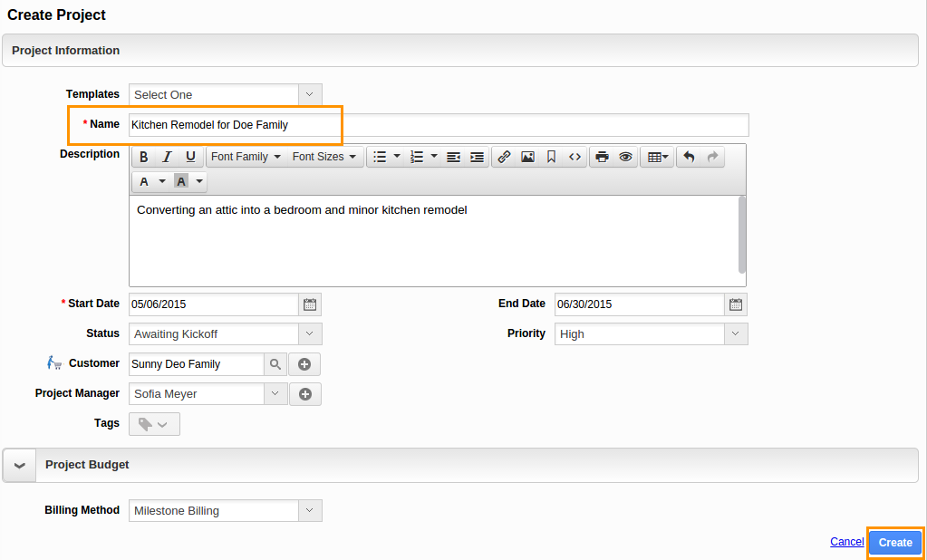Open the Font Family menu
927x560 pixels.
point(246,157)
